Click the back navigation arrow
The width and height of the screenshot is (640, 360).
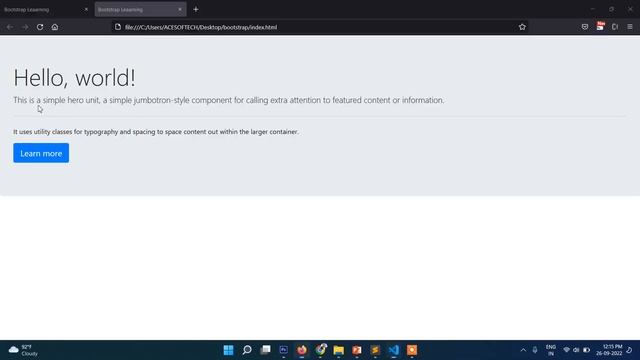pos(10,27)
